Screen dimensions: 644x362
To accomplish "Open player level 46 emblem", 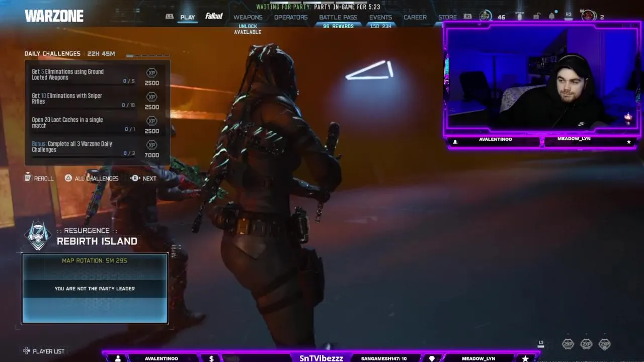I will (x=485, y=16).
